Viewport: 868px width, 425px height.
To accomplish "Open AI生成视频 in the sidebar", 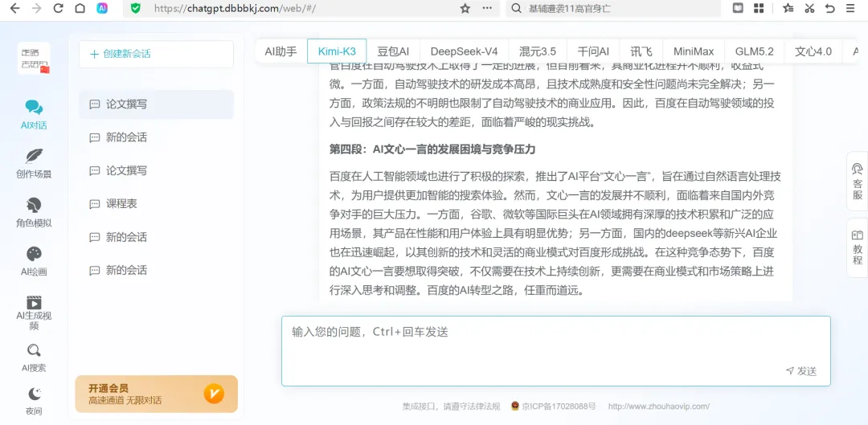I will coord(34,313).
